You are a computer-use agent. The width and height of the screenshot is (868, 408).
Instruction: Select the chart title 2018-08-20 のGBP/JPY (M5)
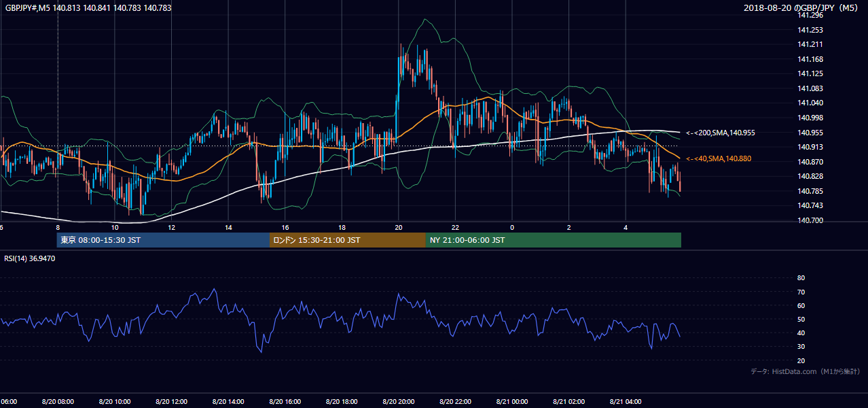(802, 8)
